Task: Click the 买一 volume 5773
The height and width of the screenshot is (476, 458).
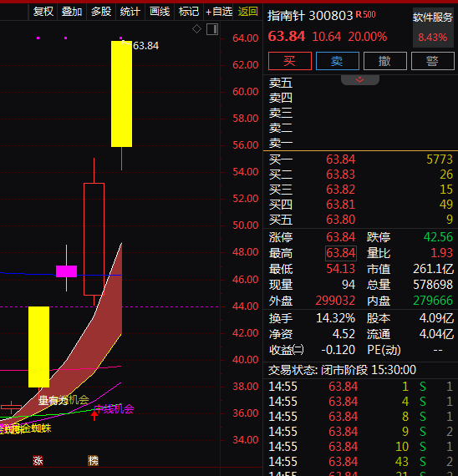Action: coord(440,160)
